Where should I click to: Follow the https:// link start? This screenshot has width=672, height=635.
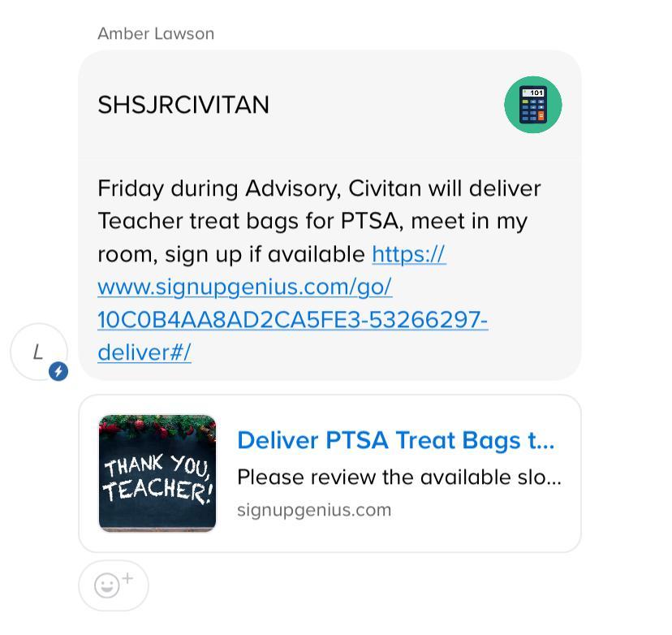click(409, 254)
